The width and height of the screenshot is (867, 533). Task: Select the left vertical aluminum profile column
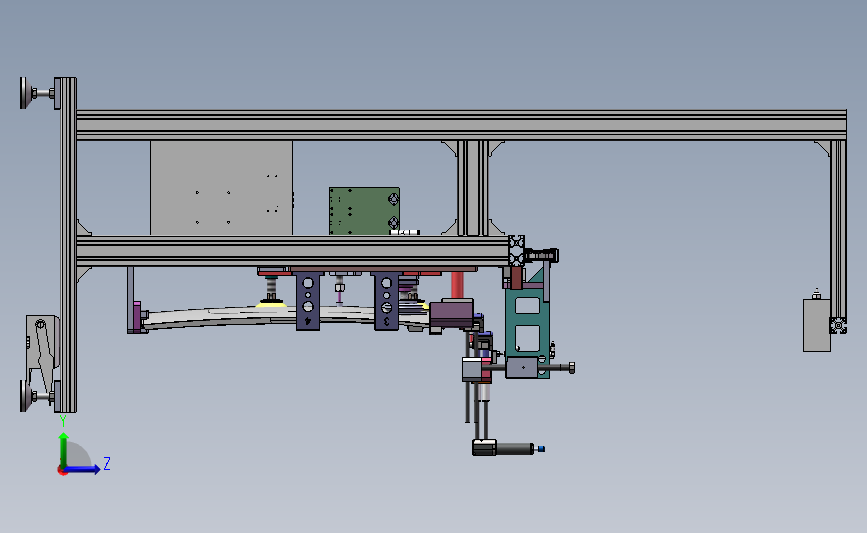coord(68,244)
